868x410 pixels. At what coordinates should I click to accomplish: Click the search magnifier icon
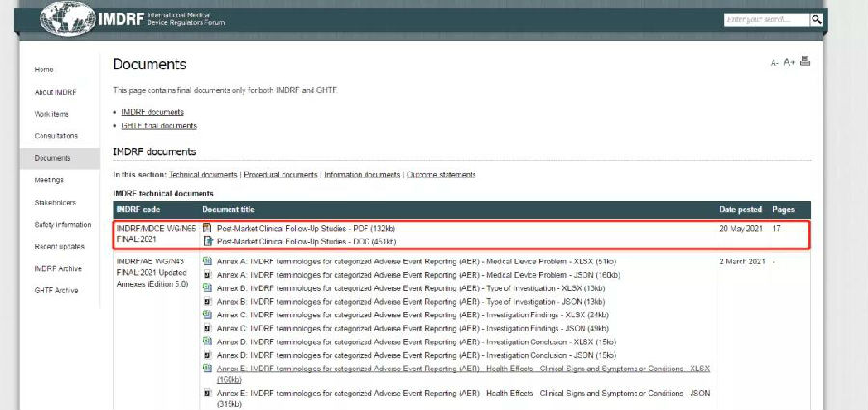(x=816, y=20)
